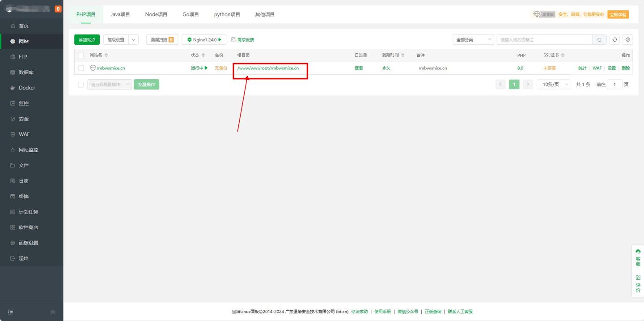Open the 10条/页 page size dropdown
The image size is (644, 321).
click(554, 85)
